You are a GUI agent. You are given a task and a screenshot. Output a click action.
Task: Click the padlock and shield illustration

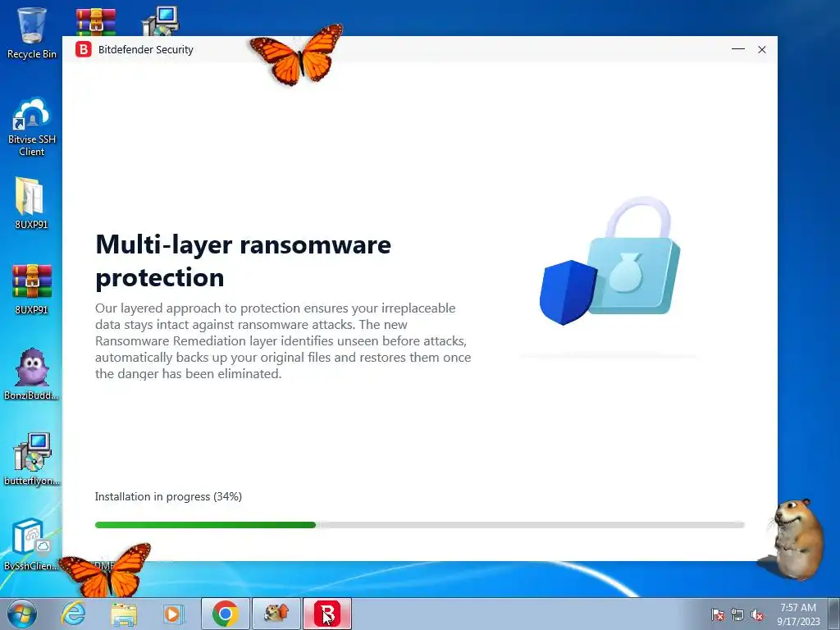pos(609,261)
